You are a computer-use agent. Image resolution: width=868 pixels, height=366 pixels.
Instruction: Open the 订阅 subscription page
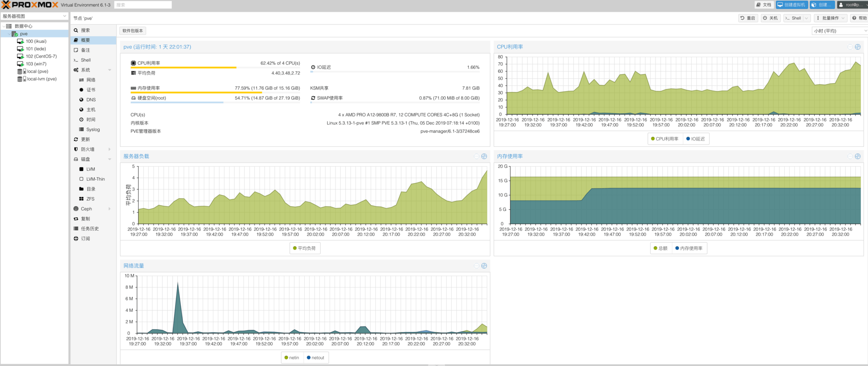93,239
